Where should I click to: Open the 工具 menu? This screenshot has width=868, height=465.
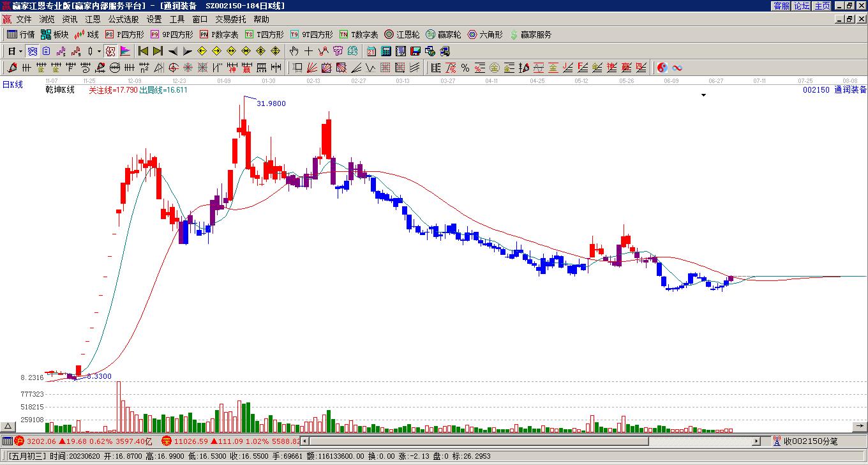click(177, 19)
